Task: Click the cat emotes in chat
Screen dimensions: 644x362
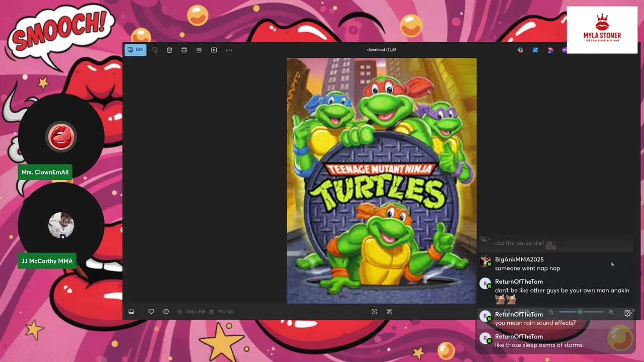Action: [x=506, y=300]
